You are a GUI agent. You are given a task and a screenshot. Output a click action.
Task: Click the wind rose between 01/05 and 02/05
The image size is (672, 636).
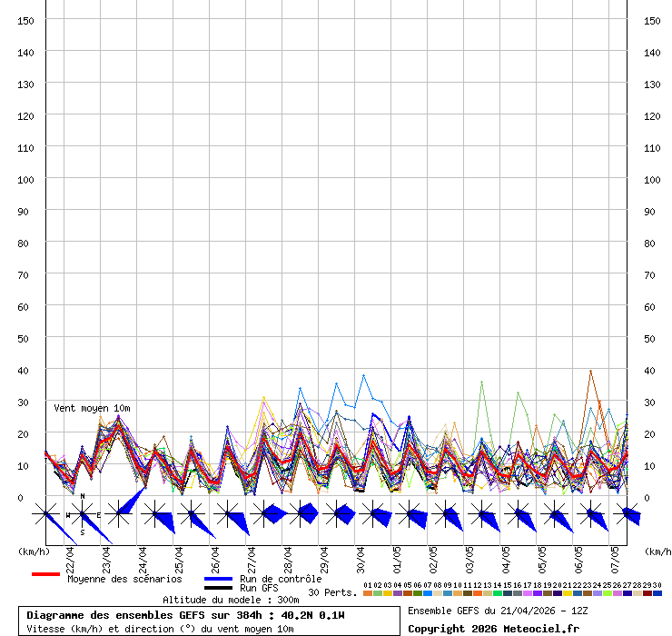(410, 514)
